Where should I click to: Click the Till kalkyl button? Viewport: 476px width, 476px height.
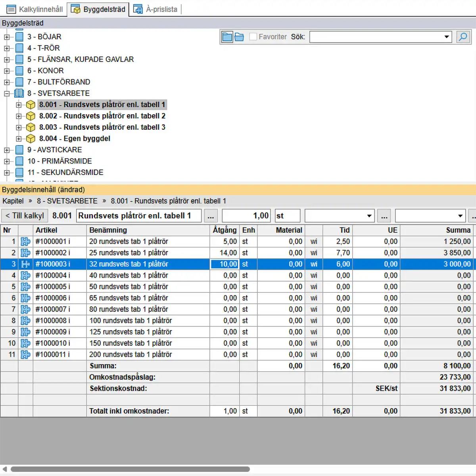tap(25, 216)
